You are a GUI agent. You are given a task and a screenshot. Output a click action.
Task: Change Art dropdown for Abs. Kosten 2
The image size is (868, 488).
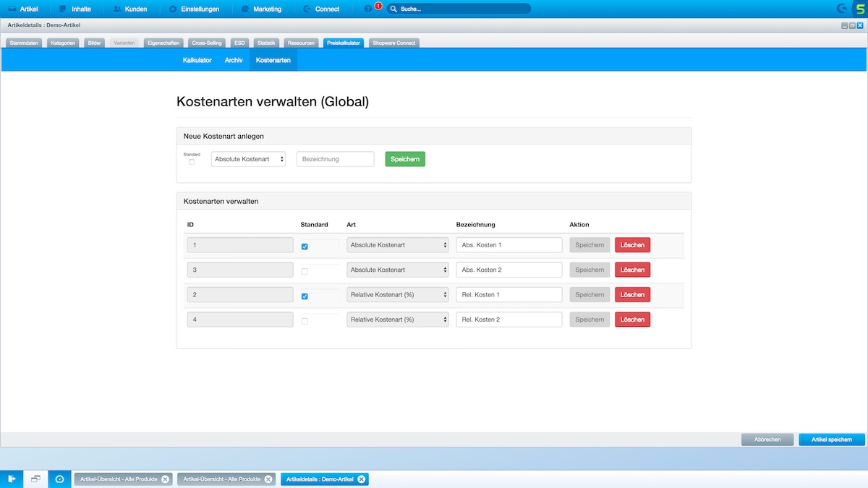(x=397, y=270)
